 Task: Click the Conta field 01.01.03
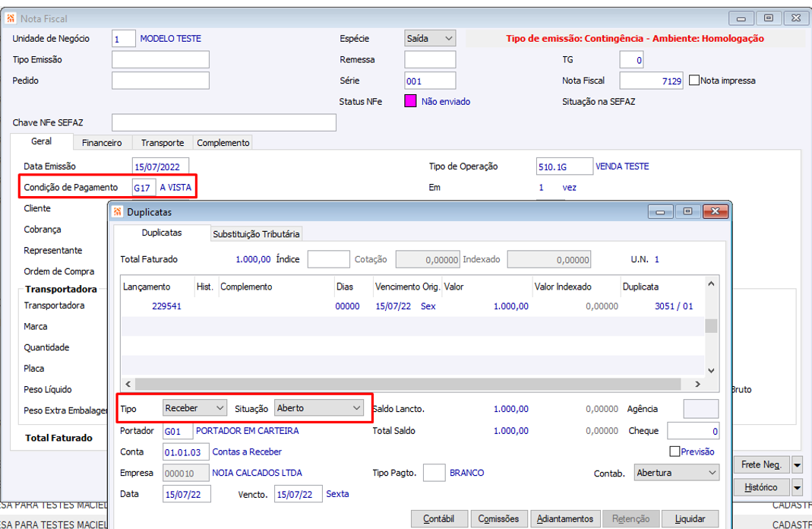(186, 451)
